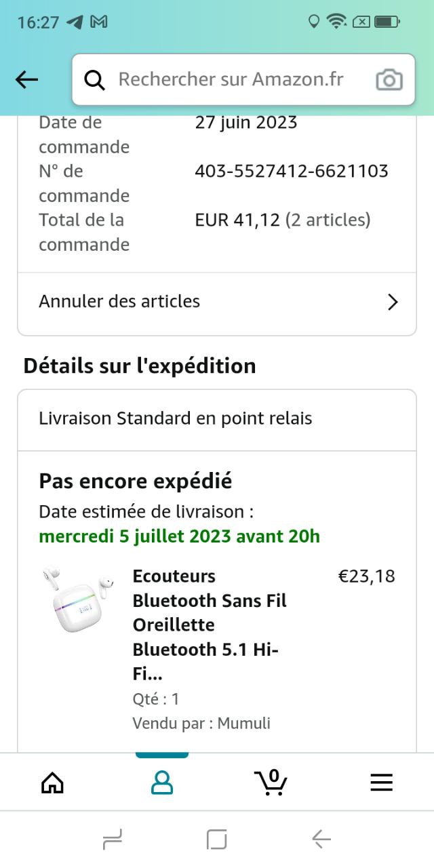The width and height of the screenshot is (434, 868).
Task: Go to the Home tab
Action: pyautogui.click(x=52, y=783)
